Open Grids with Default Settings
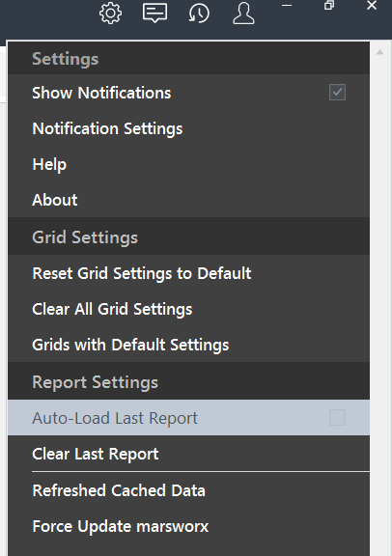The width and height of the screenshot is (392, 556). (188, 345)
